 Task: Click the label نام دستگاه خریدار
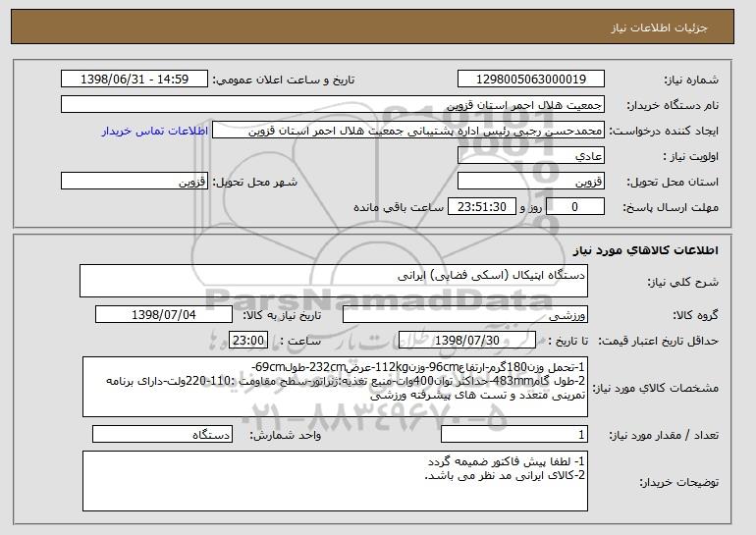coord(673,106)
